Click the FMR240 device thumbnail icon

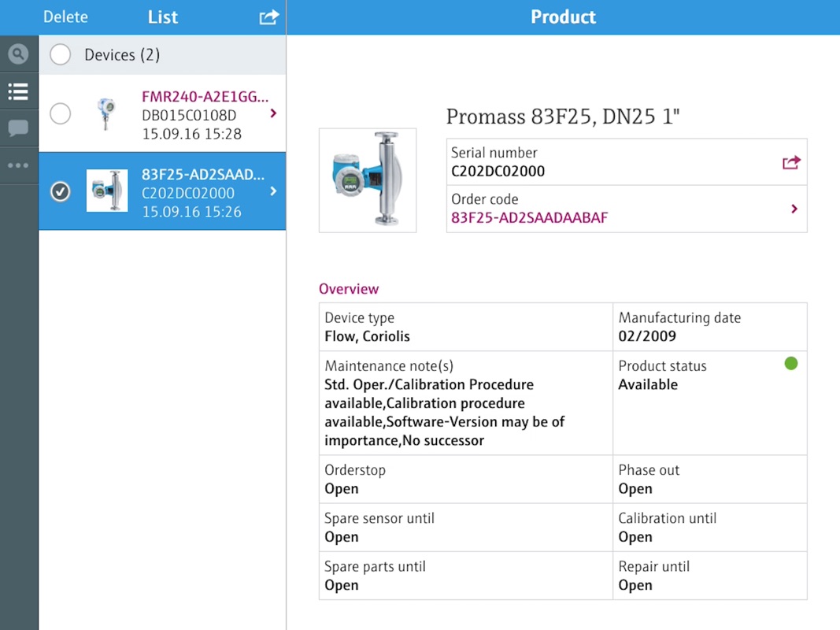105,113
